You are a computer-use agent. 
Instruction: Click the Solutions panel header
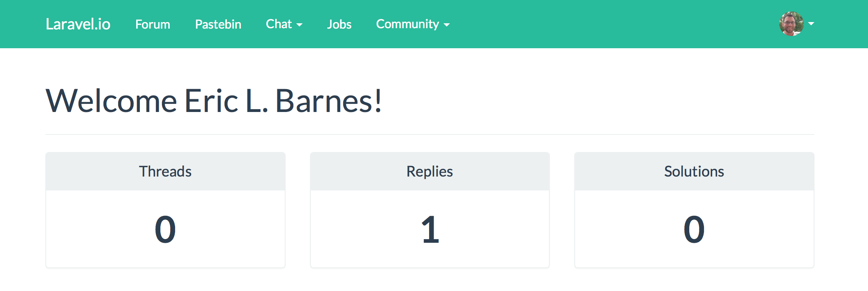694,171
